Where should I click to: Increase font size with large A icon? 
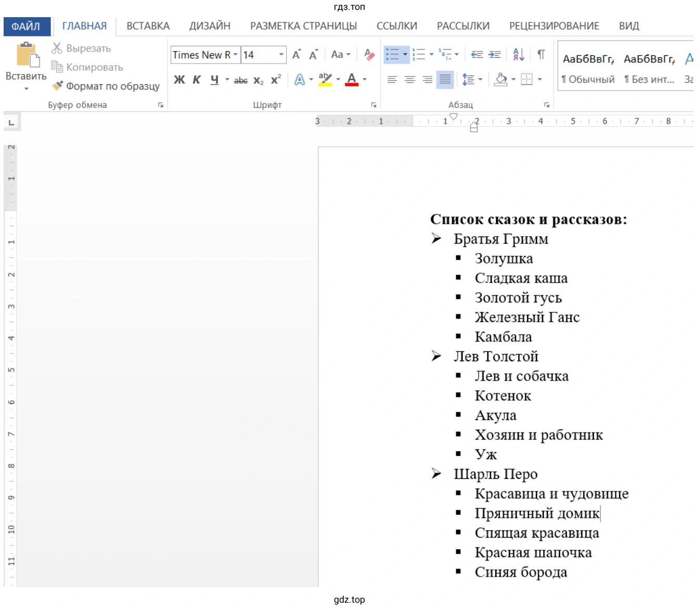pos(296,55)
